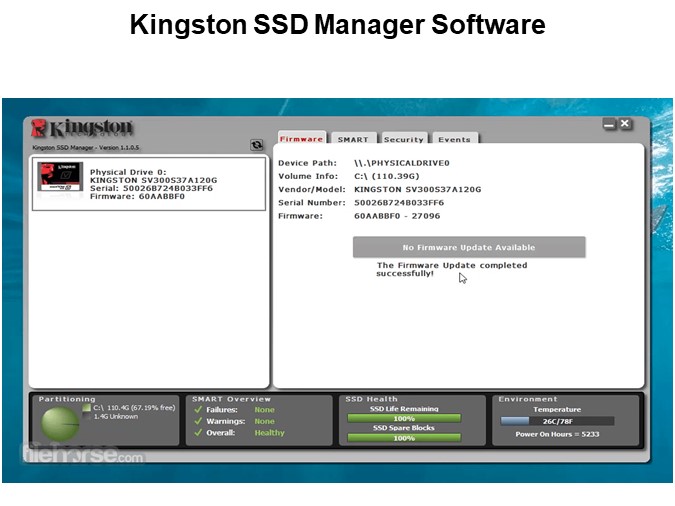Screen dimensions: 675x506
Task: Click the SSD Spare Blocks label
Action: point(404,428)
